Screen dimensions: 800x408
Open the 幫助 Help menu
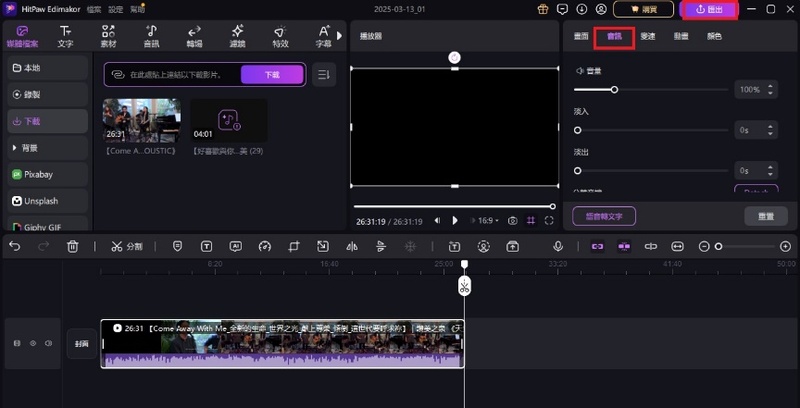click(137, 9)
